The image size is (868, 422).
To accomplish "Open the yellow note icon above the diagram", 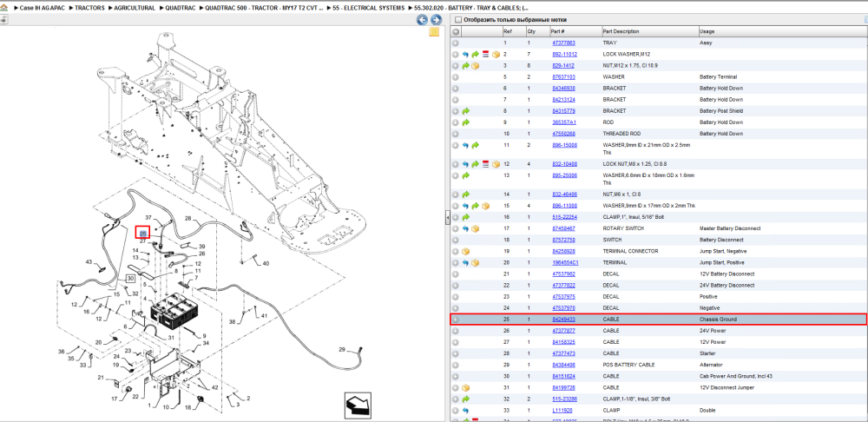I will [x=435, y=32].
